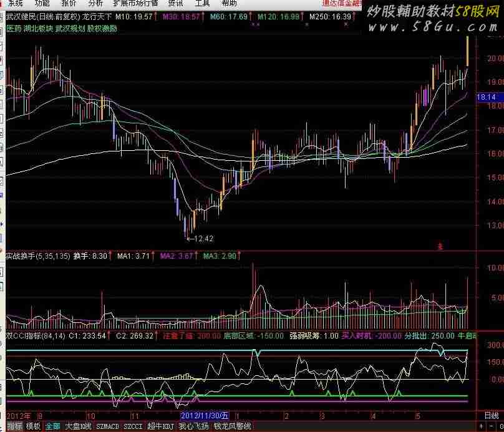Click month 11 on the time axis
The height and width of the screenshot is (432, 504).
pos(135,416)
